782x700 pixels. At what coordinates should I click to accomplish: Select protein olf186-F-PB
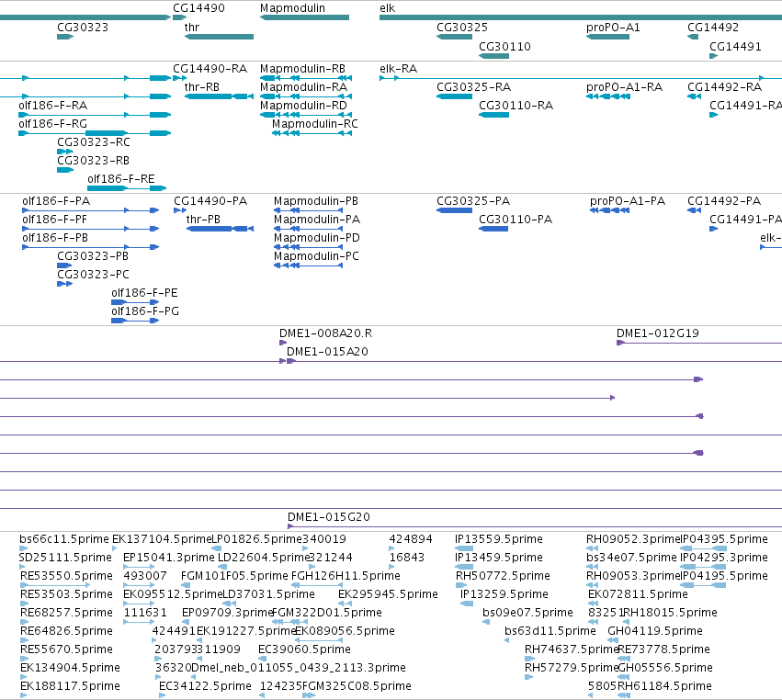pyautogui.click(x=91, y=247)
